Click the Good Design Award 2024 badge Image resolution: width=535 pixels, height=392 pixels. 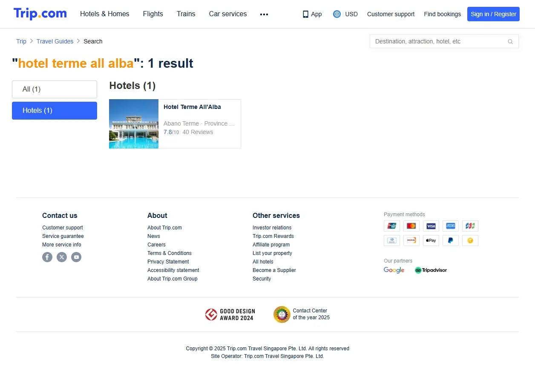click(230, 315)
